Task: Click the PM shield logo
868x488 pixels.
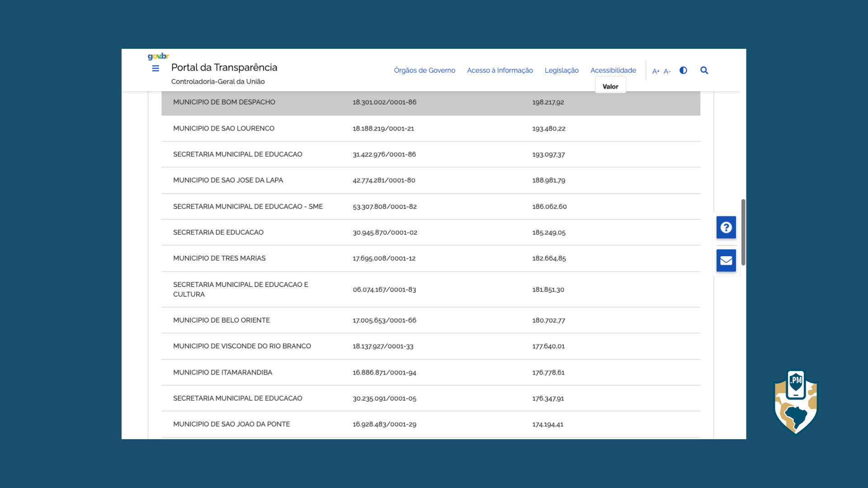Action: pyautogui.click(x=796, y=402)
